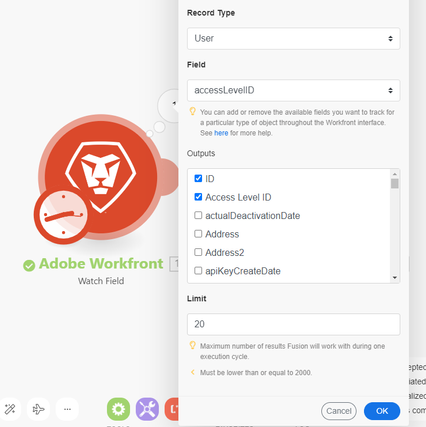Screen dimensions: 426x427
Task: Expand the Field accessLevelID dropdown
Action: click(x=293, y=90)
